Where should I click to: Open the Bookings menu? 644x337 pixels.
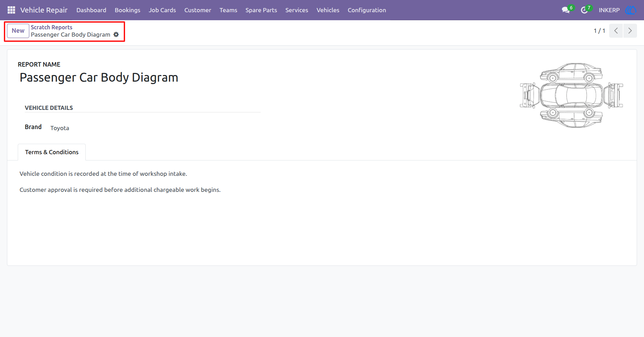coord(128,10)
